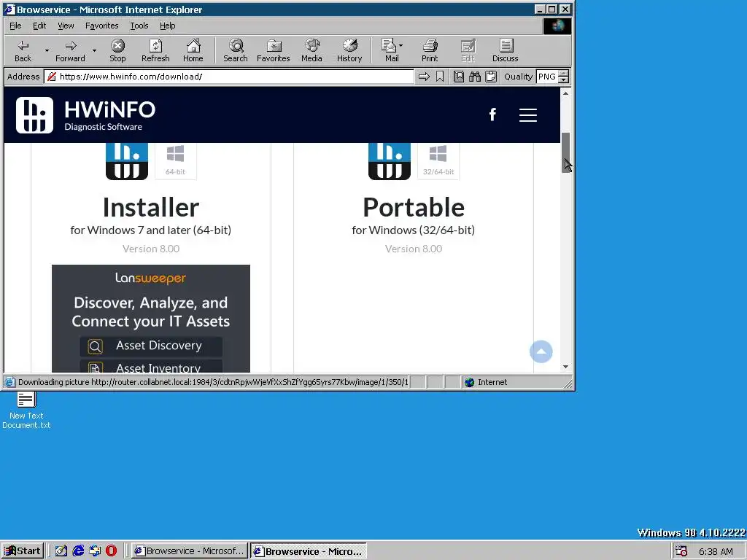Click the Go arrow next to address bar
747x560 pixels.
pos(424,77)
